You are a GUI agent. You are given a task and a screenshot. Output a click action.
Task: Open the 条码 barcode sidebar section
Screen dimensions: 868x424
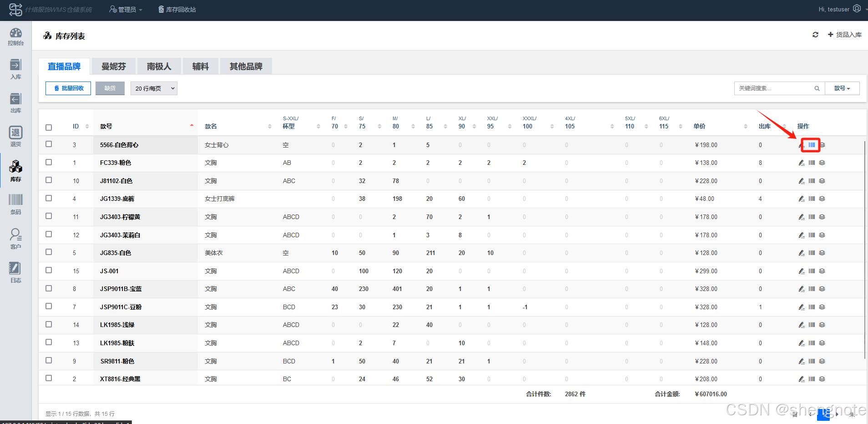tap(15, 204)
